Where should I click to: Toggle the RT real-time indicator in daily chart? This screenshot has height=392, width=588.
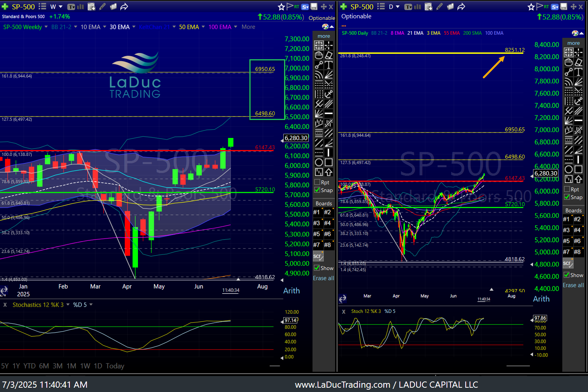click(x=546, y=7)
